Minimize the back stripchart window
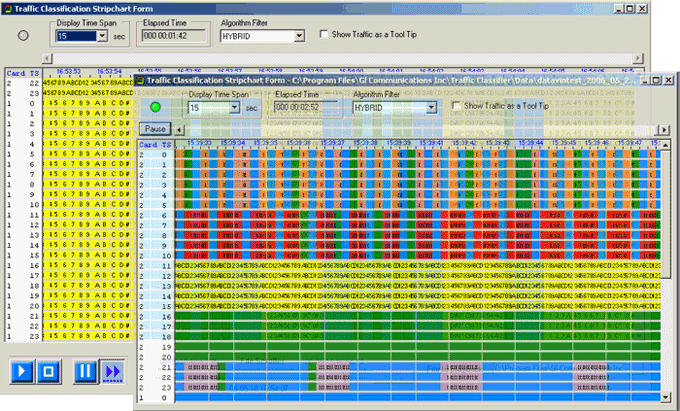Image resolution: width=680 pixels, height=411 pixels. tap(620, 8)
